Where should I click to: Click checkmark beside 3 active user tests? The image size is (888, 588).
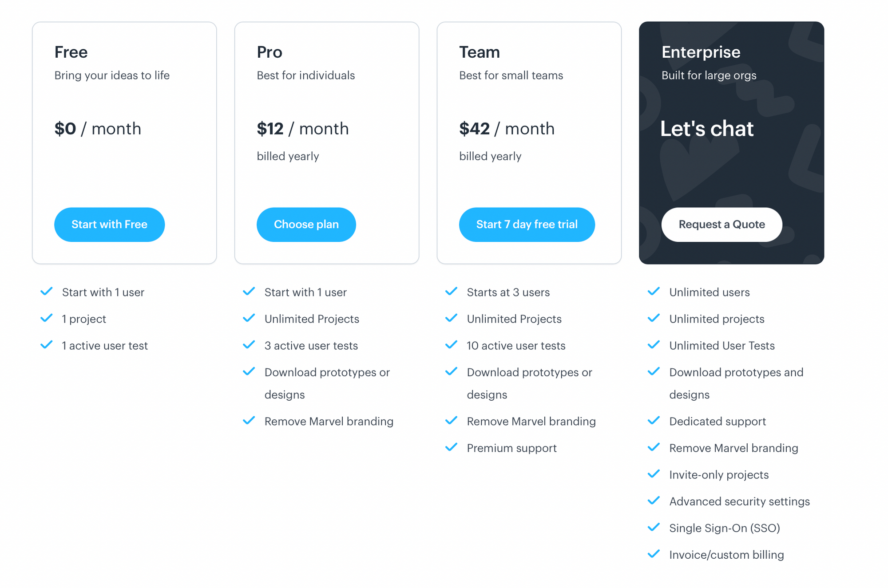pyautogui.click(x=249, y=345)
